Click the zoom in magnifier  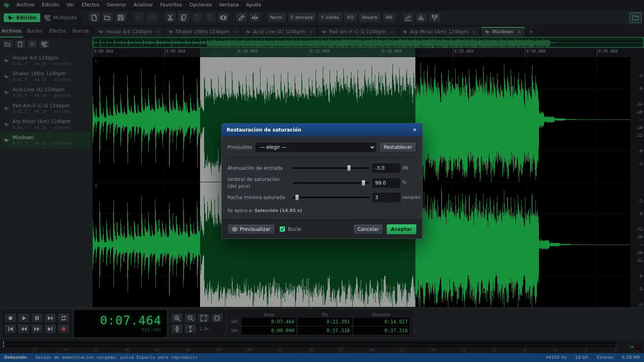pos(177,318)
